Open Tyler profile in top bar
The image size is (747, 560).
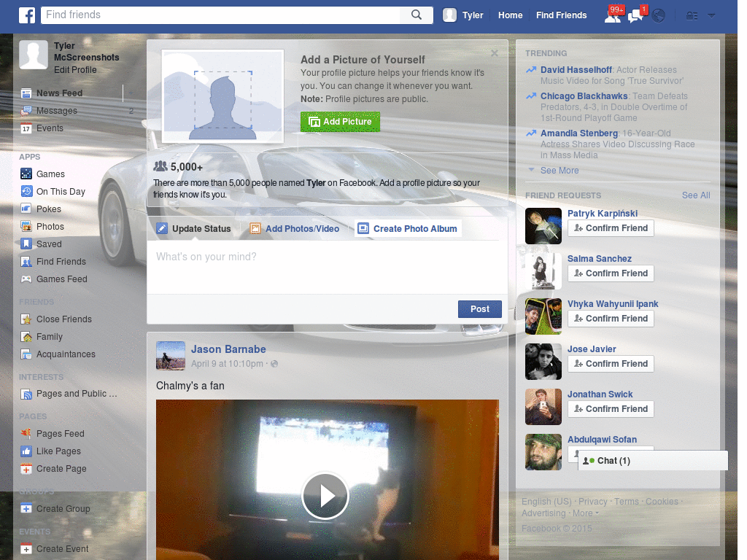(463, 15)
